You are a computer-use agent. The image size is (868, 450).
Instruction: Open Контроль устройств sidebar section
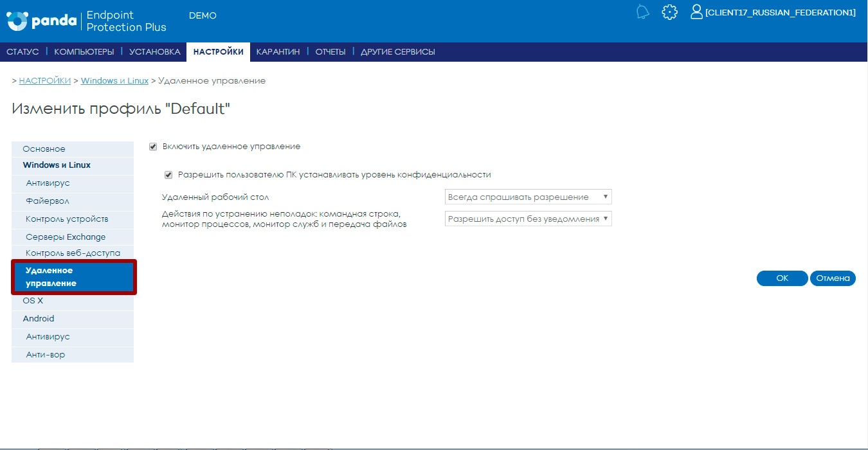(73, 219)
